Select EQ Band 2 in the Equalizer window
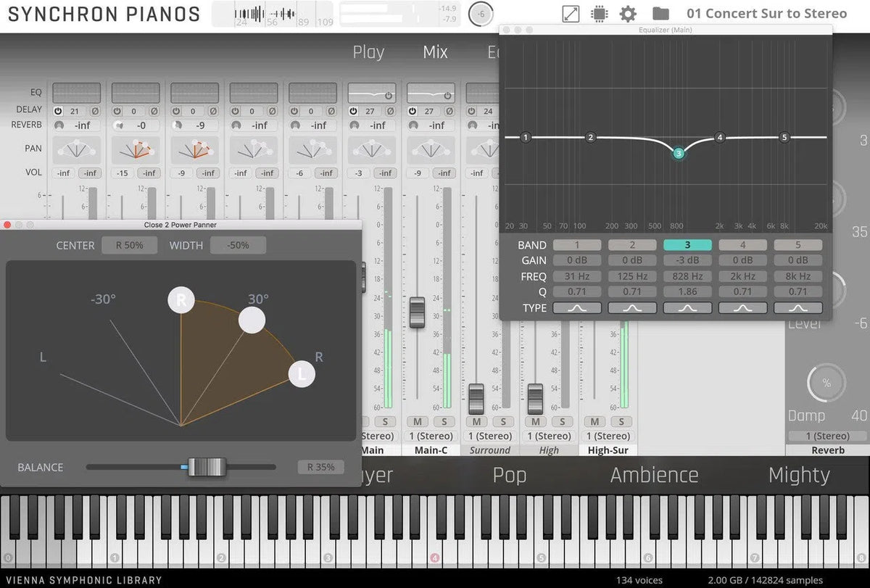This screenshot has height=588, width=870. pos(632,244)
